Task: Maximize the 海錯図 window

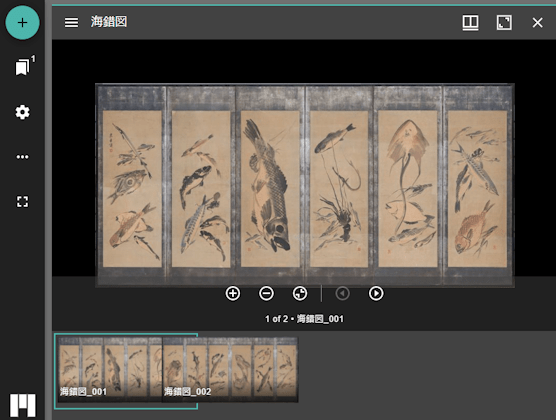Action: click(x=504, y=23)
